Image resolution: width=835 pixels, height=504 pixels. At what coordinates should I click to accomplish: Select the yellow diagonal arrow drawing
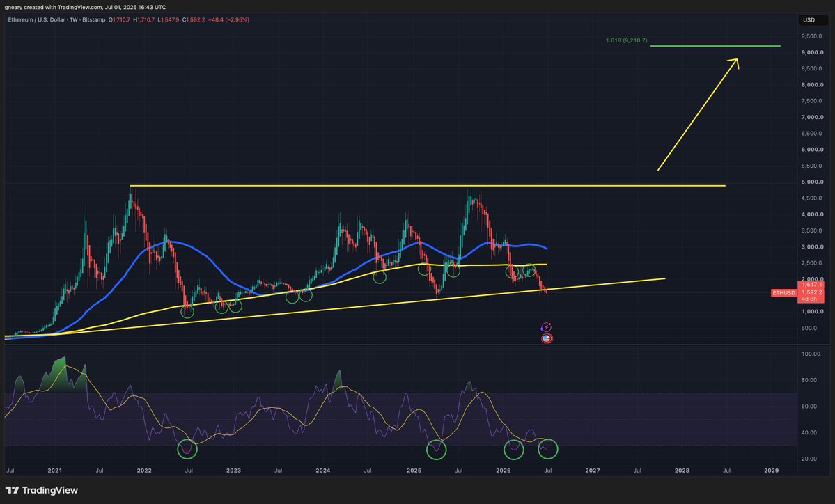pos(698,114)
